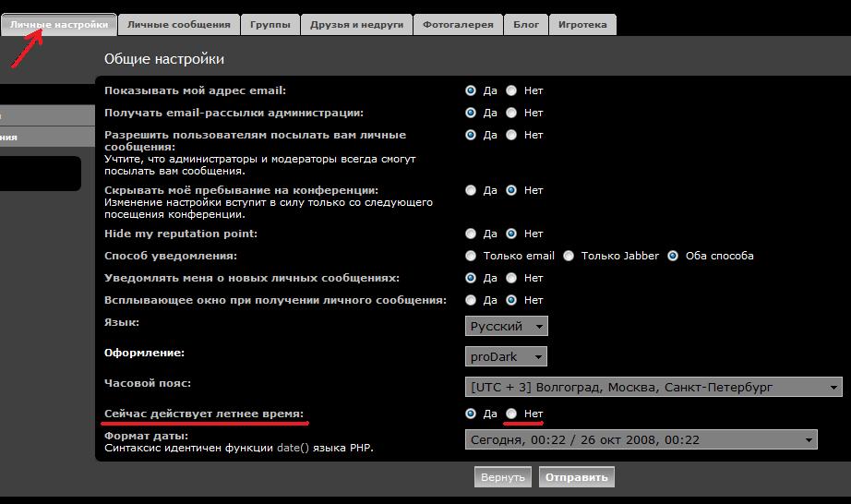Open the Друзья и недруги tab
Screen dimensions: 851x504
[x=356, y=25]
